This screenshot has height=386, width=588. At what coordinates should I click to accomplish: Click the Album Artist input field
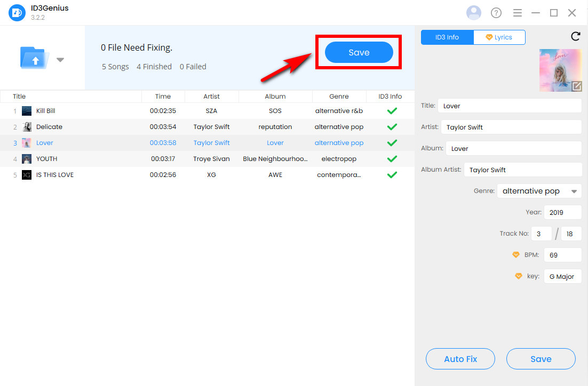click(523, 170)
